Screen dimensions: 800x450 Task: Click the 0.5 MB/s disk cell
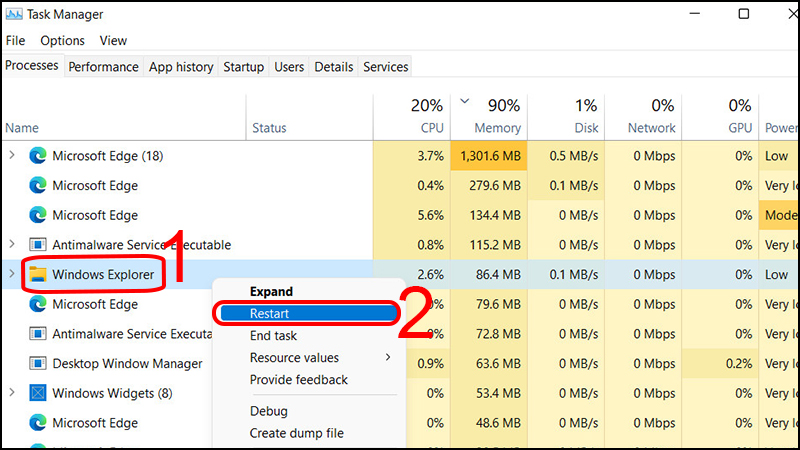[566, 156]
